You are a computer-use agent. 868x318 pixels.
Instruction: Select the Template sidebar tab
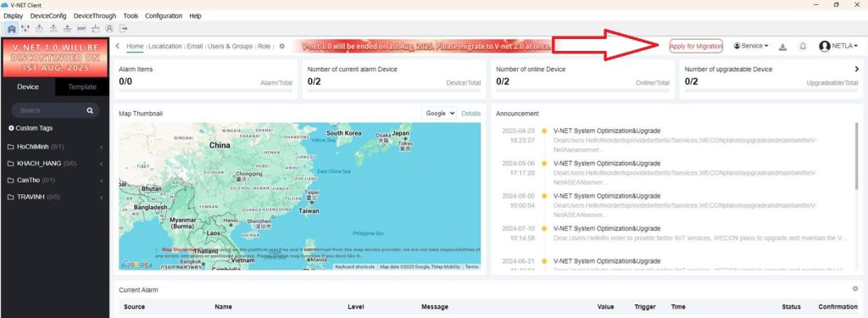click(x=82, y=87)
